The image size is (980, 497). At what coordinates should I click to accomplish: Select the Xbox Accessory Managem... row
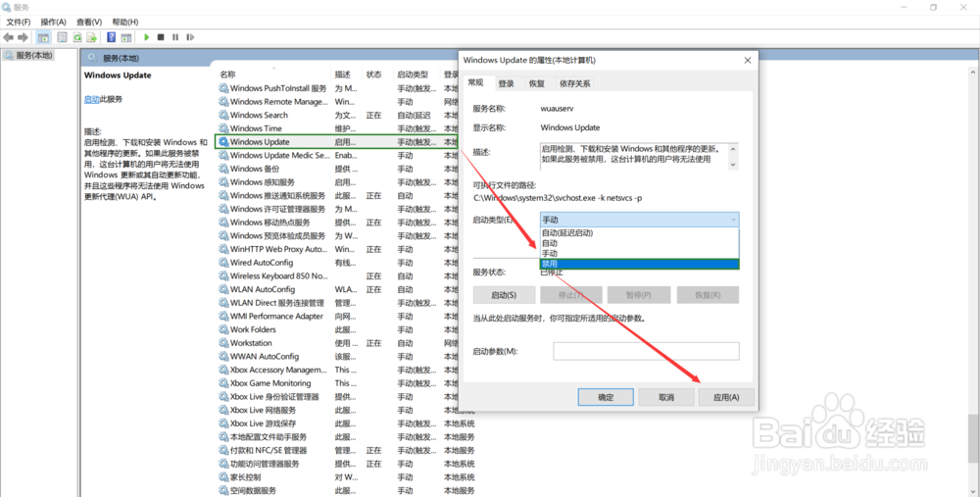[x=337, y=371]
